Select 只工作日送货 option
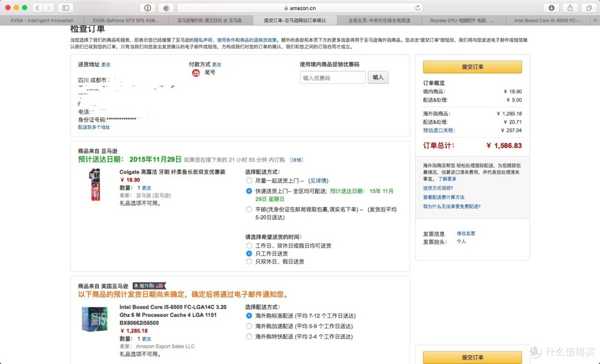The height and width of the screenshot is (364, 600). coord(249,254)
